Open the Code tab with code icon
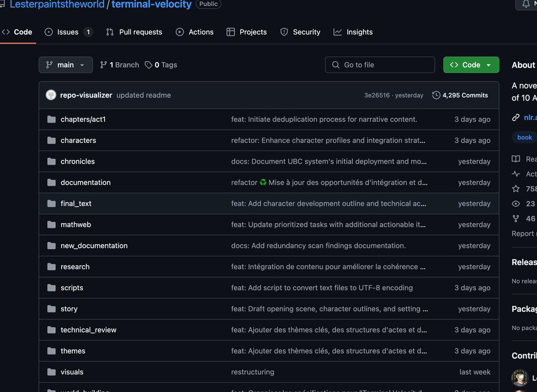Screen dimensions: 537x392 (6, 32)
